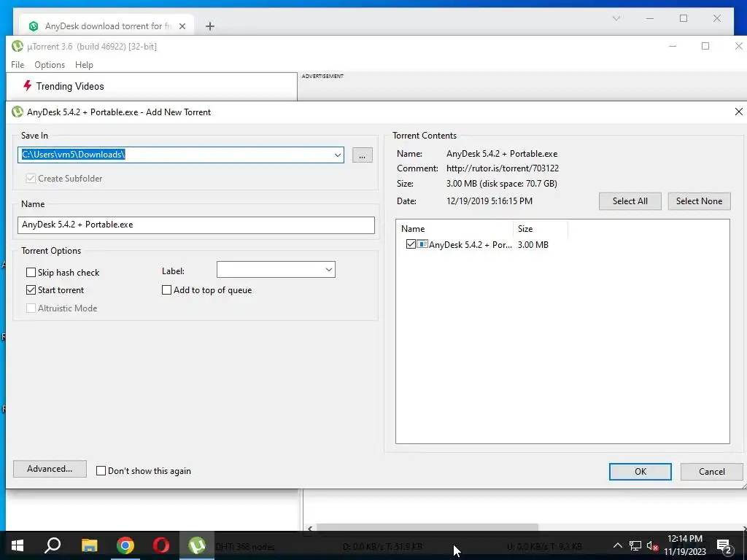This screenshot has height=560, width=747.
Task: Click the 3.00 MB size cell
Action: click(x=533, y=245)
